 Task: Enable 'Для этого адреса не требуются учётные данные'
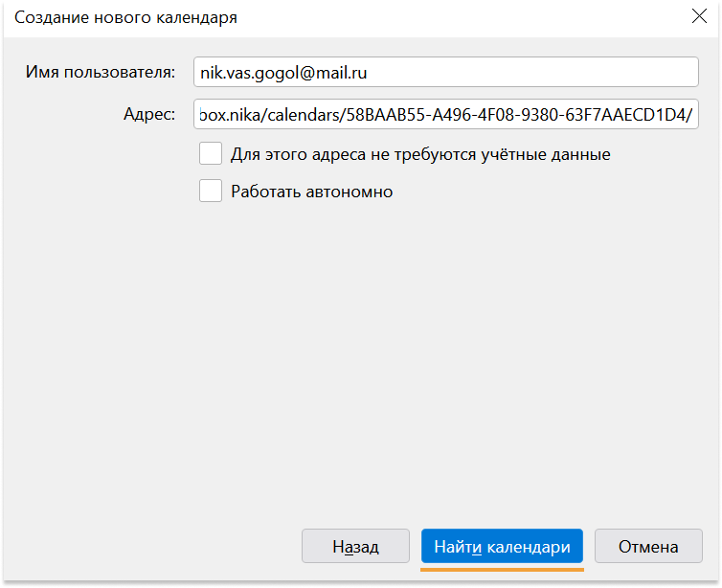pos(211,153)
